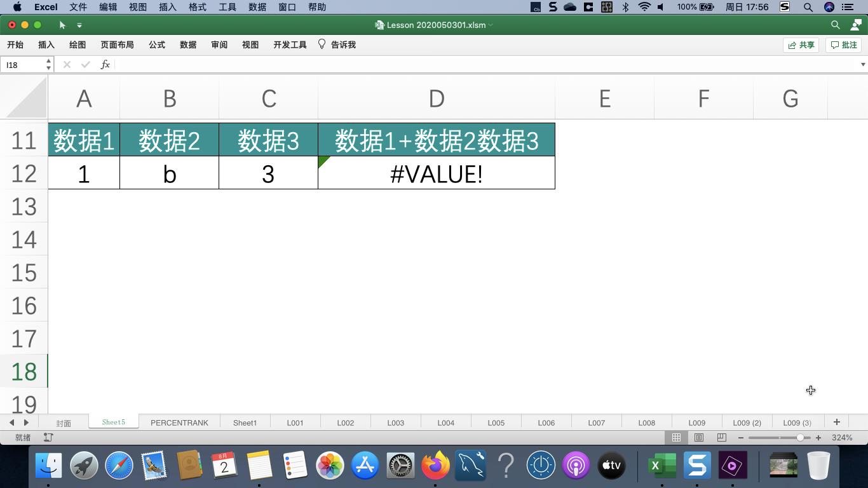The image size is (868, 488).
Task: Select cell D12 showing #VALUE! error
Action: (436, 173)
